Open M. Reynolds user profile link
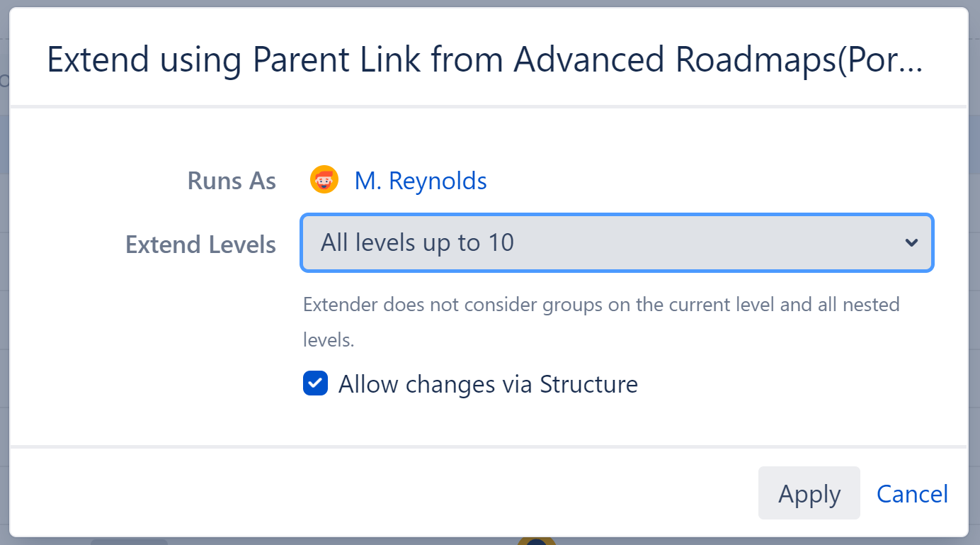 tap(421, 180)
